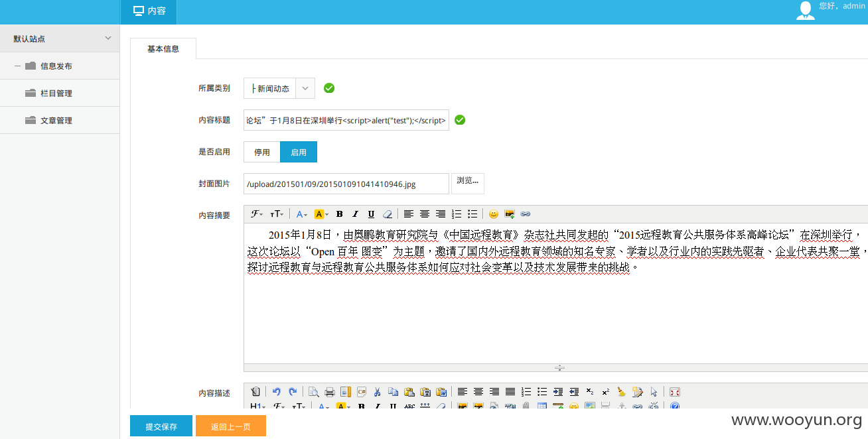Click the 内容 top navigation tab
868x439 pixels.
pos(149,11)
